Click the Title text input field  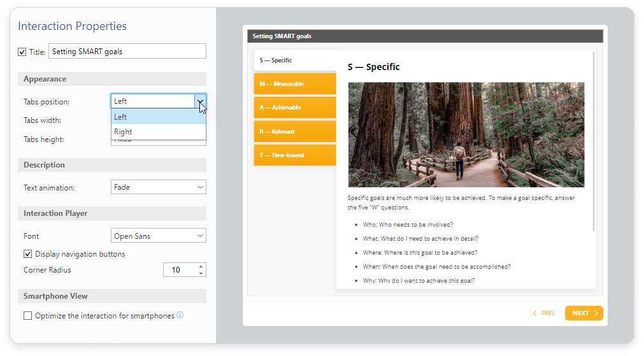pos(127,52)
